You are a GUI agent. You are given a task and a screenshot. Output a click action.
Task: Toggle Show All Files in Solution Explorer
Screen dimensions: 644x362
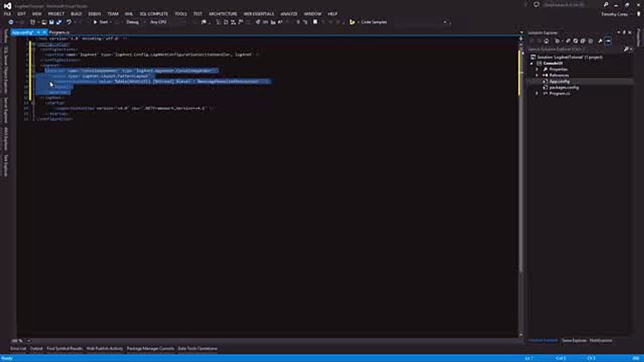[591, 41]
